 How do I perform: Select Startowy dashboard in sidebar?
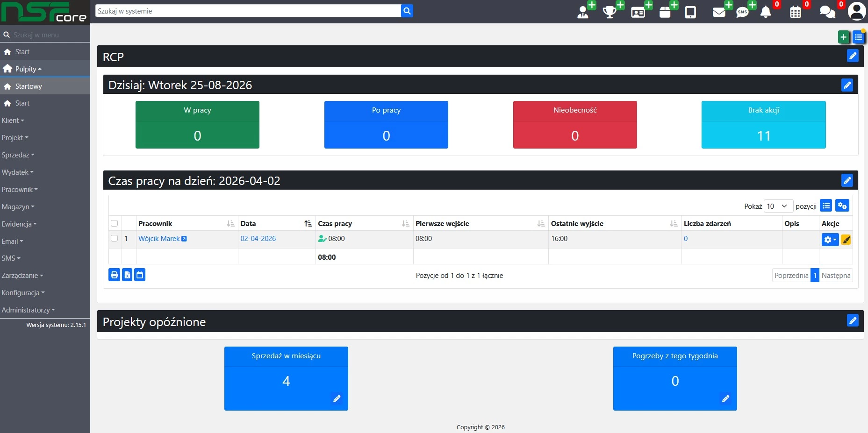(x=45, y=86)
